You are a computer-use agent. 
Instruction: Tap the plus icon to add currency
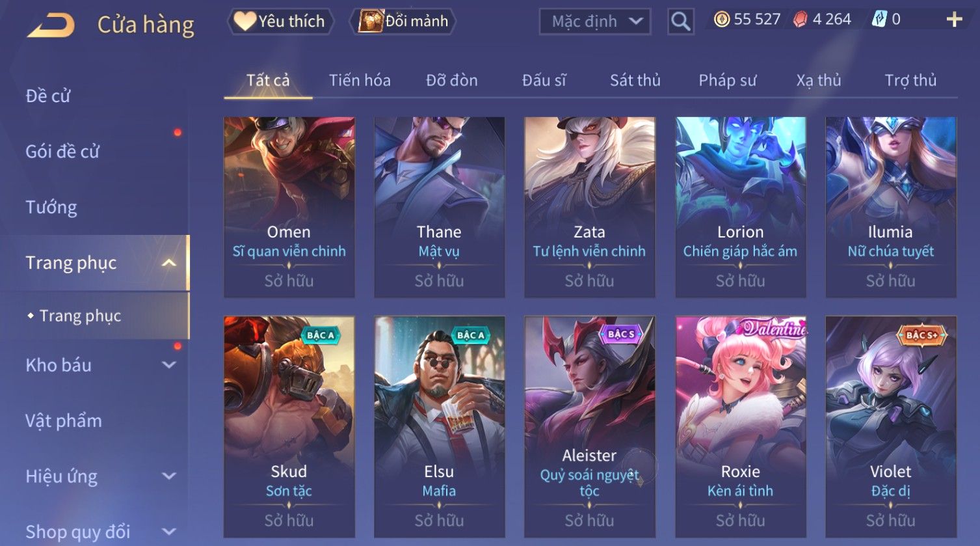[x=954, y=20]
